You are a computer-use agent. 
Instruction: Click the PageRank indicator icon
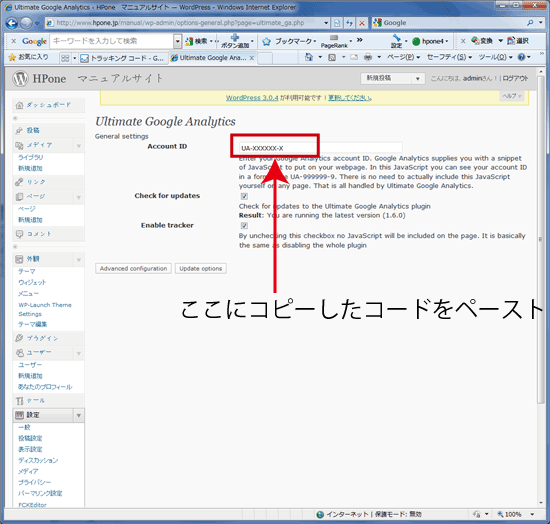[x=334, y=38]
